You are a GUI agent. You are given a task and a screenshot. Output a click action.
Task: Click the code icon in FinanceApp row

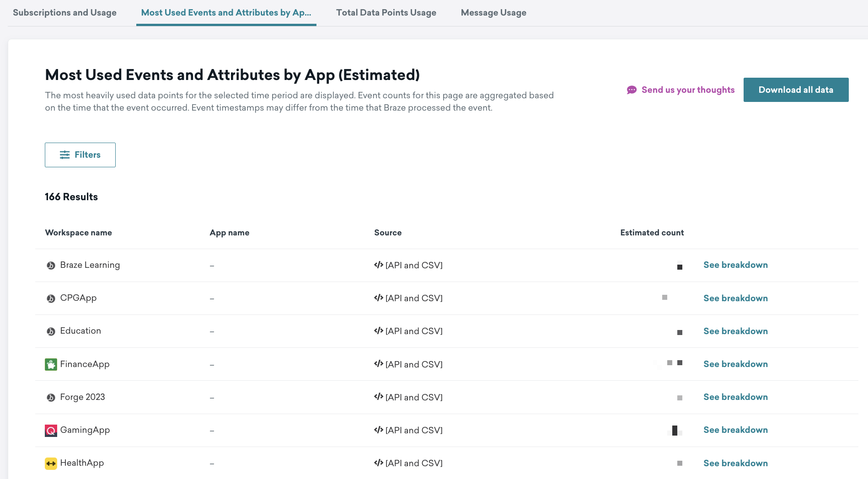click(379, 364)
